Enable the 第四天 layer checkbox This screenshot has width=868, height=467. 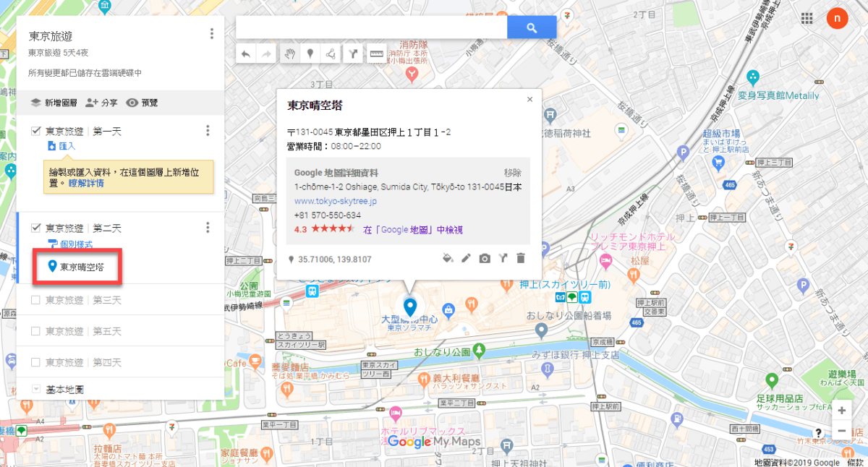[35, 362]
